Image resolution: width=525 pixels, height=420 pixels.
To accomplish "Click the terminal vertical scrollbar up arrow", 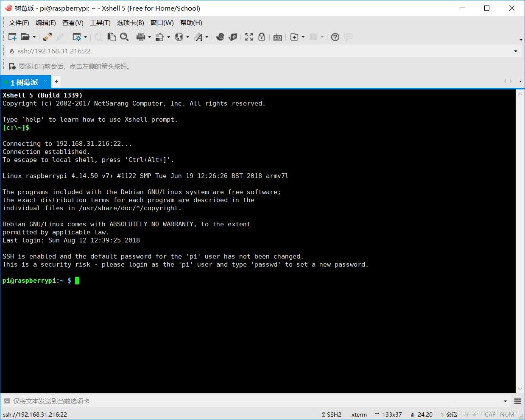I will coord(520,94).
